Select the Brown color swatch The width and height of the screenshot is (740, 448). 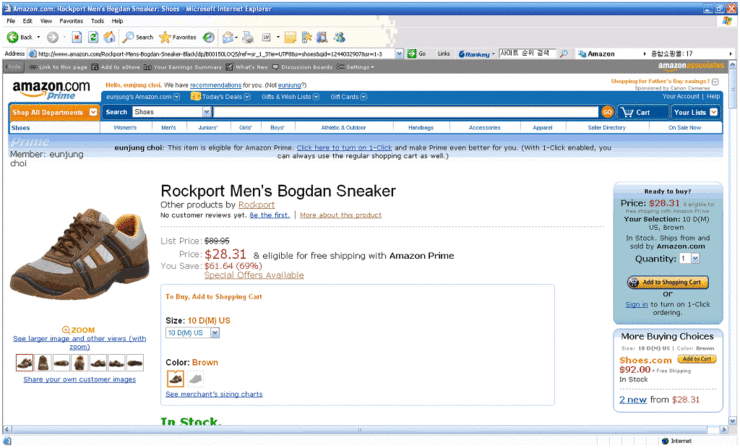click(176, 378)
